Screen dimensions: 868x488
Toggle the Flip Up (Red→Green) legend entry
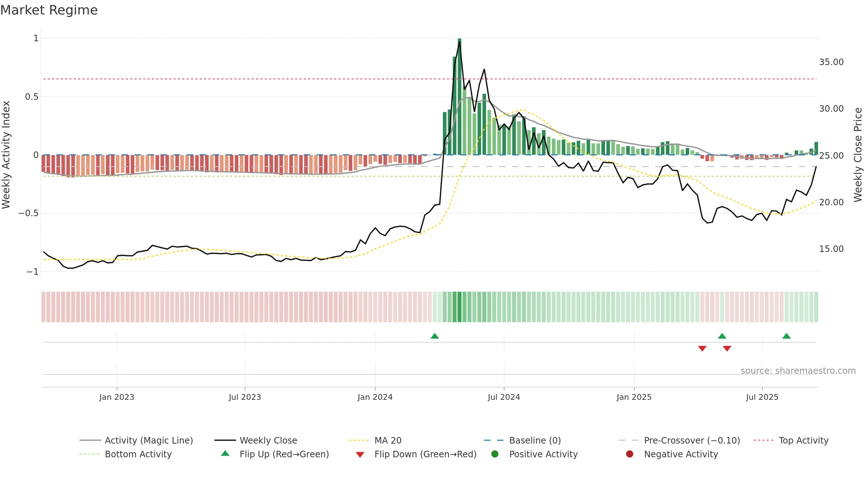pos(275,454)
